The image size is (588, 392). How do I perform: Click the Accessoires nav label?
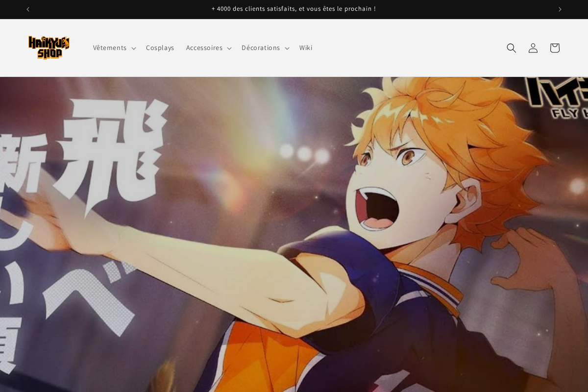(204, 48)
